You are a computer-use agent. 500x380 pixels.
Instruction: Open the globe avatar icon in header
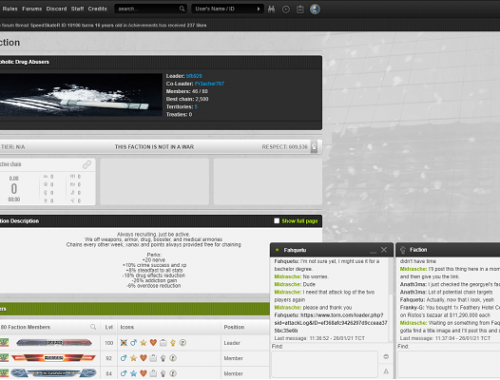click(x=315, y=9)
